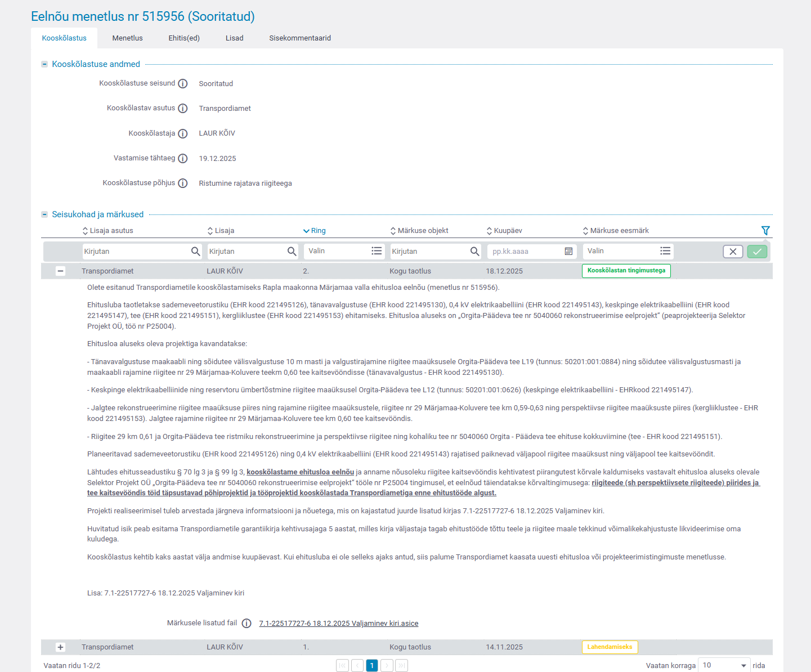Open the Valjaminev kiri.asice file link

[x=338, y=624]
